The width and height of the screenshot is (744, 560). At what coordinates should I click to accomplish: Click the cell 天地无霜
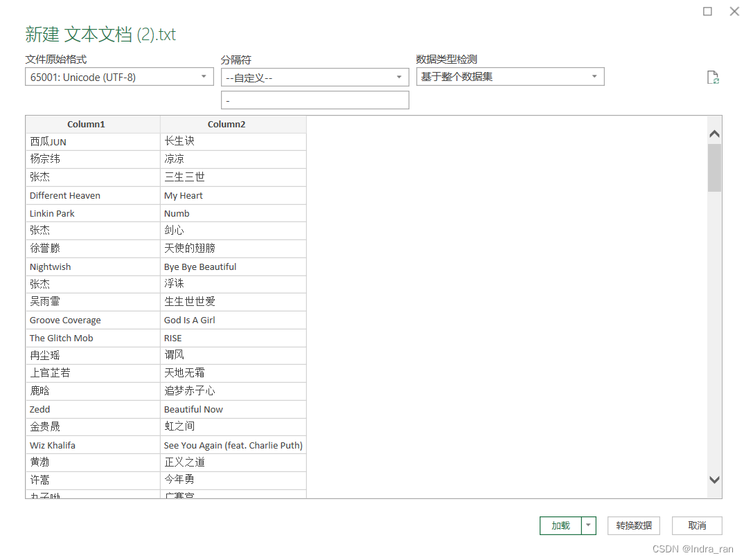[233, 373]
